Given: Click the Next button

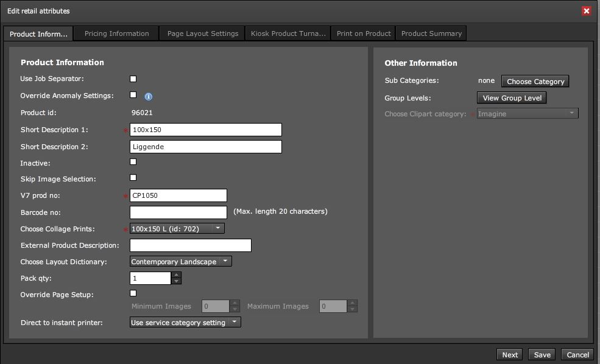Looking at the screenshot, I should (x=510, y=355).
